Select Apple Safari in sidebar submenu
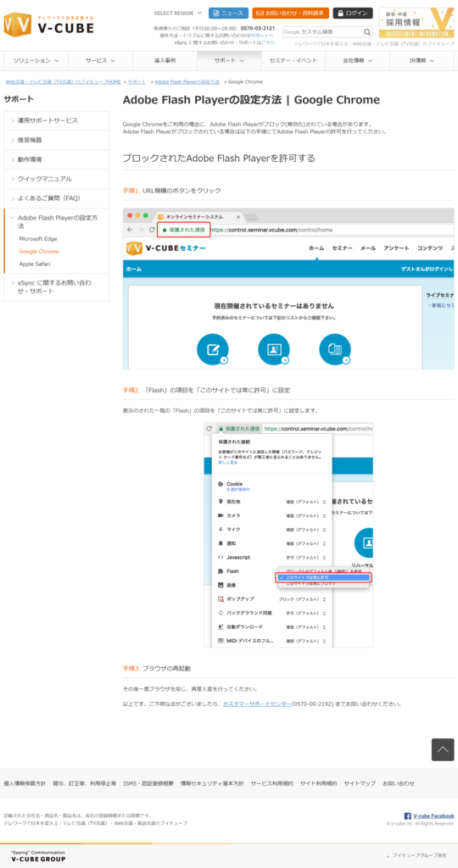Image resolution: width=458 pixels, height=868 pixels. [34, 264]
